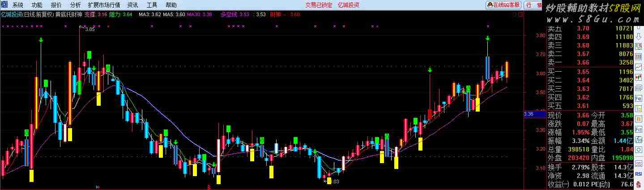Click the 总量 398518 value
The image size is (644, 190).
[578, 149]
